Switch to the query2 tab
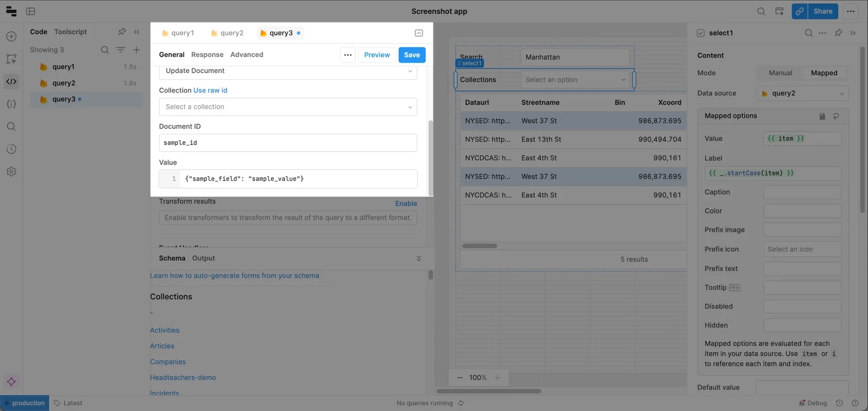This screenshot has height=411, width=868. pyautogui.click(x=227, y=33)
